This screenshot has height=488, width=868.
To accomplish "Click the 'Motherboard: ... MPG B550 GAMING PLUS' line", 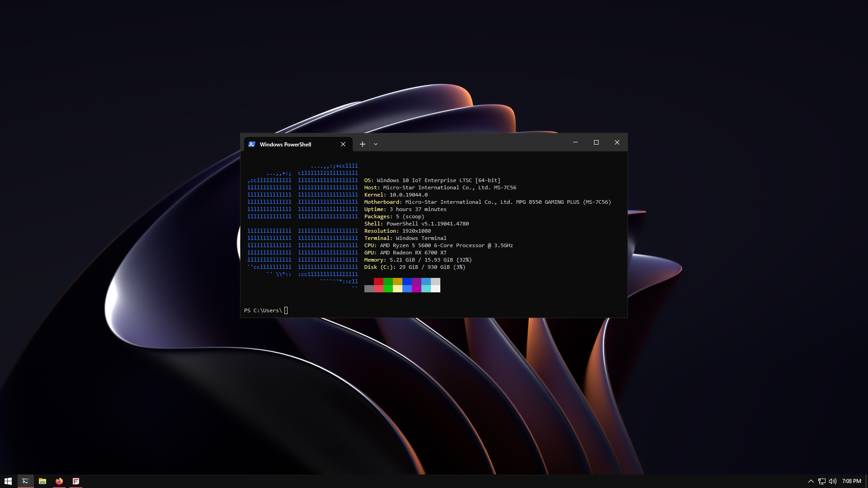I will 488,202.
